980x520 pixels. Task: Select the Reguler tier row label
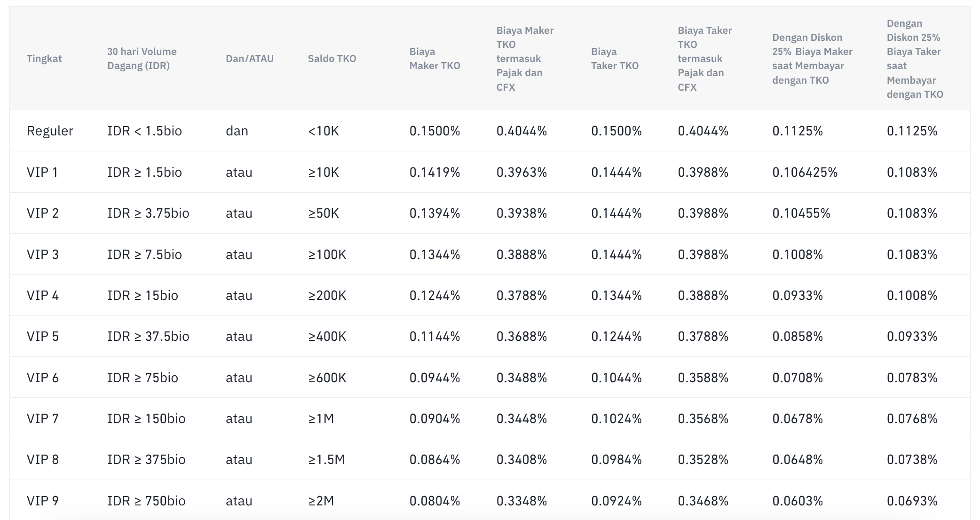pyautogui.click(x=50, y=131)
